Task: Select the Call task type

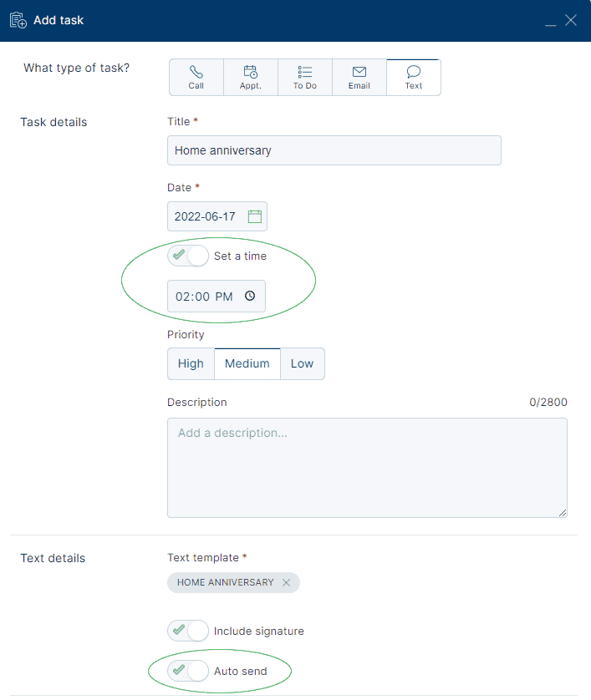Action: 196,78
